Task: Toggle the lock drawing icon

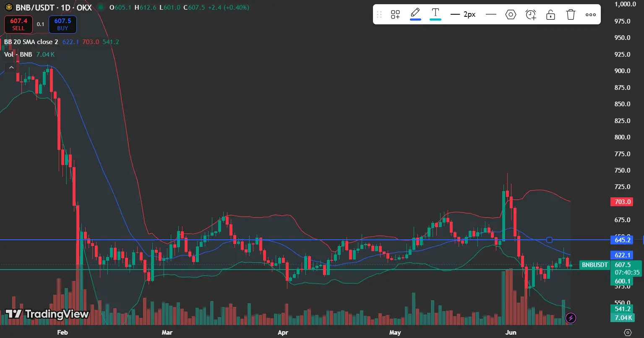Action: 550,15
